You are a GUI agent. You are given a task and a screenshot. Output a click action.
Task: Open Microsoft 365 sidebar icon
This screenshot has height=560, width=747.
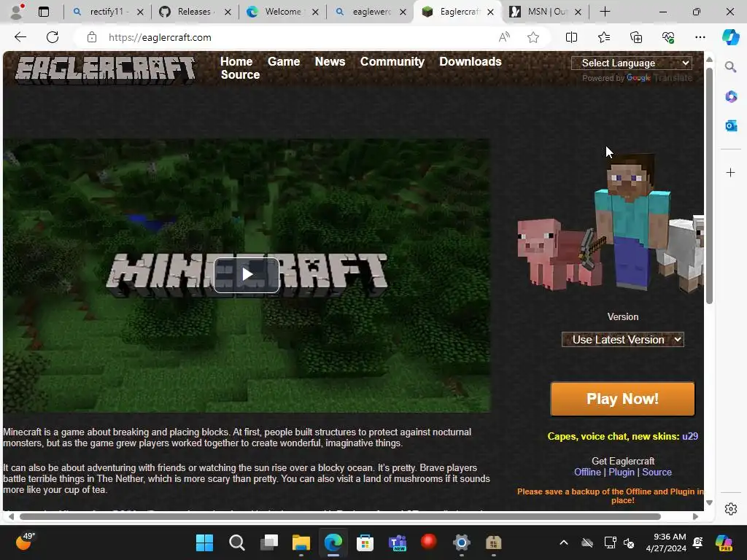[x=731, y=97]
